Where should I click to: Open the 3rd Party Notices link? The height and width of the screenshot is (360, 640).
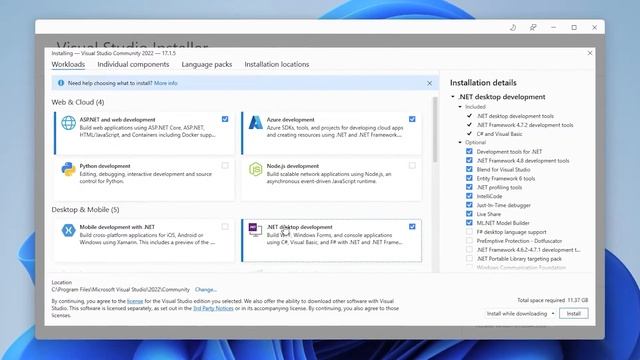[213, 309]
